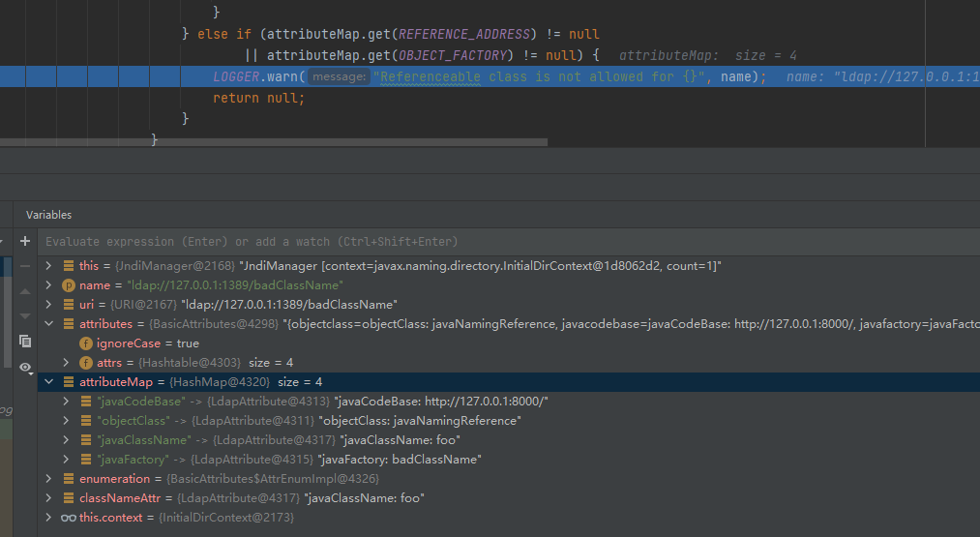
Task: Click the 'name' parameter icon
Action: coord(68,285)
